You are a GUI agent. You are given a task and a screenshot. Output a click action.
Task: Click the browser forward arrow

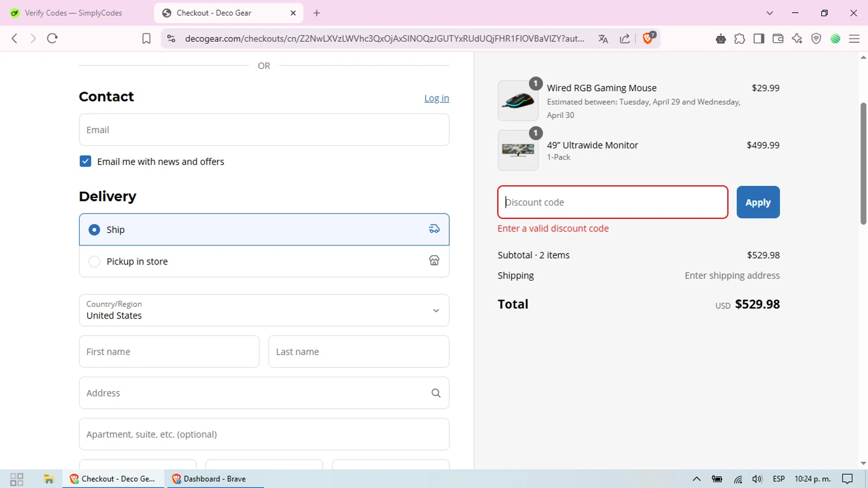33,38
